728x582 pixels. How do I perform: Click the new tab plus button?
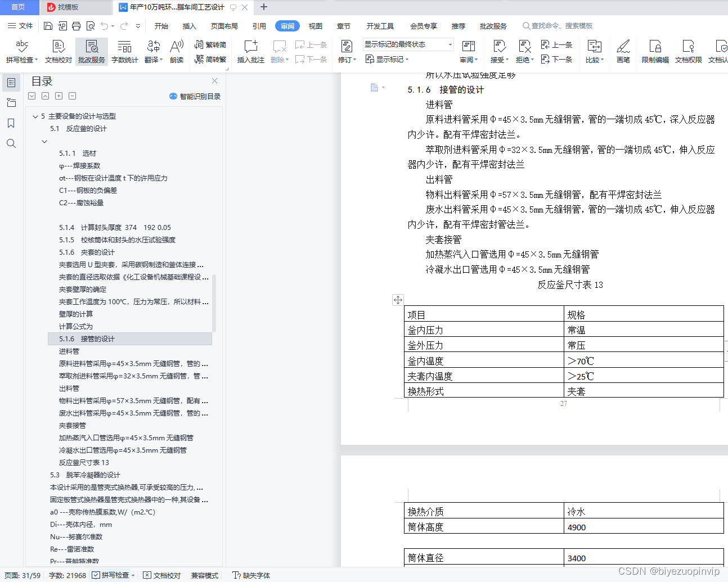(264, 7)
